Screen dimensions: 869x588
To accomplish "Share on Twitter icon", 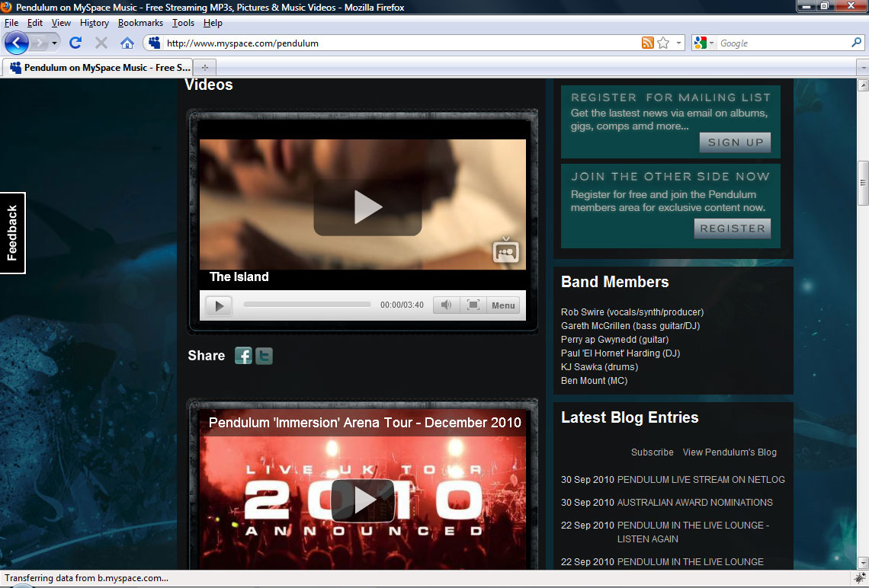I will point(264,356).
